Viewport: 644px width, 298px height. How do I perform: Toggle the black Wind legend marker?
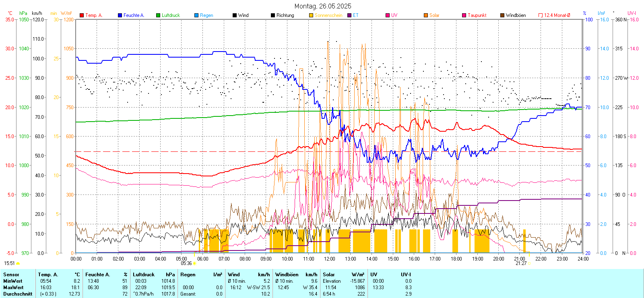235,15
